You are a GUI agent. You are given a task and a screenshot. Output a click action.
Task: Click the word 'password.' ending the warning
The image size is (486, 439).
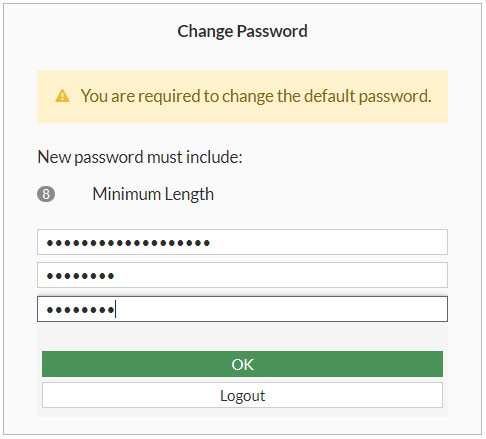click(395, 97)
